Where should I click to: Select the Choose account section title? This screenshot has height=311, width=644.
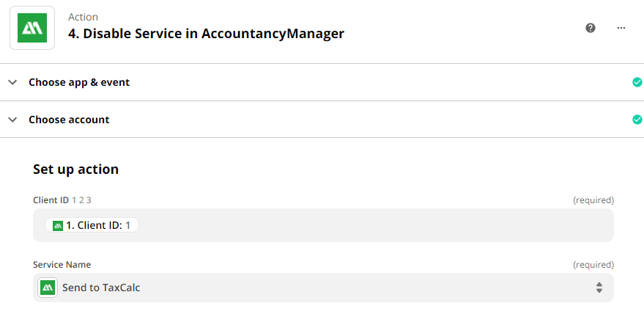[x=69, y=120]
